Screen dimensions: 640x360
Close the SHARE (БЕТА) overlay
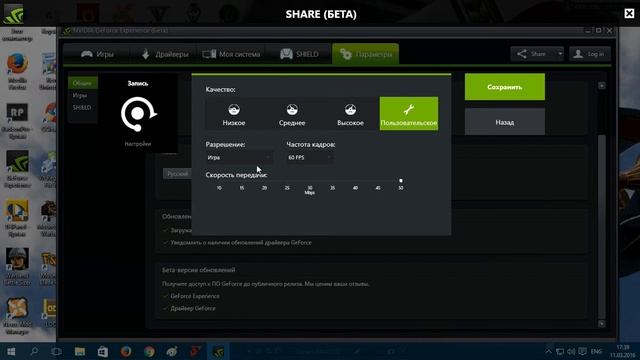pos(629,13)
